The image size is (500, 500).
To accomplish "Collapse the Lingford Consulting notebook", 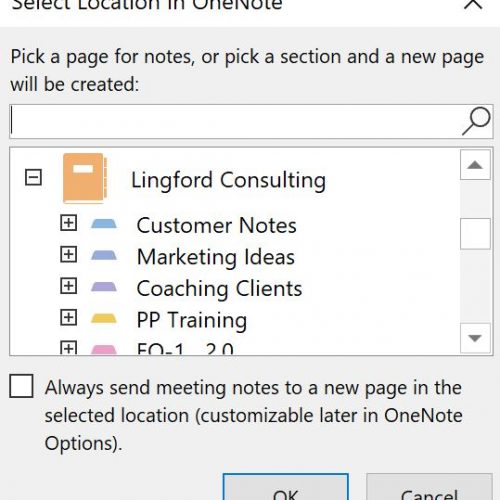I will click(33, 177).
